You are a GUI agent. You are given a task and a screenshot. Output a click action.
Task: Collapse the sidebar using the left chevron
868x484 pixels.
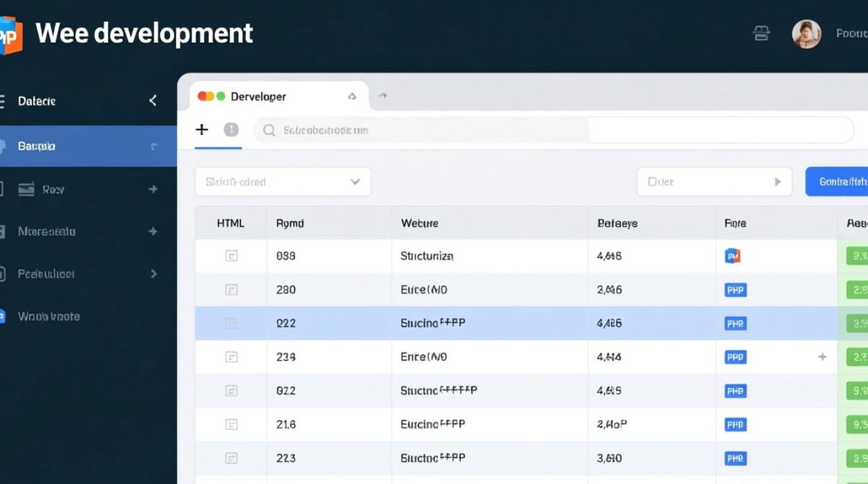pyautogui.click(x=153, y=101)
